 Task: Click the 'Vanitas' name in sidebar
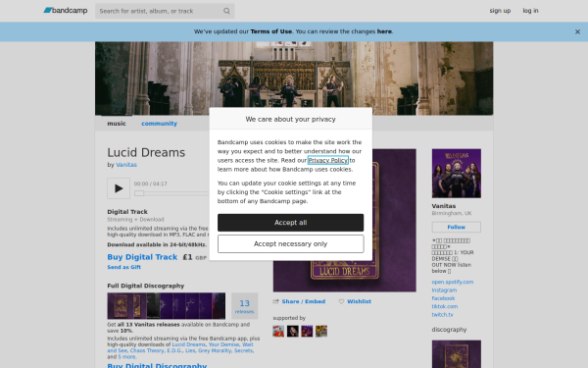[x=444, y=206]
